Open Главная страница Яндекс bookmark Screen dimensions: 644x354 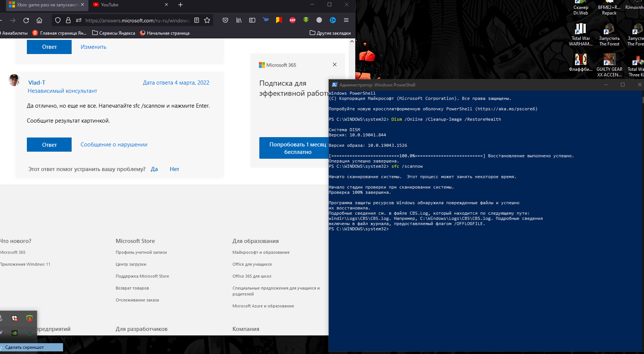(x=60, y=33)
